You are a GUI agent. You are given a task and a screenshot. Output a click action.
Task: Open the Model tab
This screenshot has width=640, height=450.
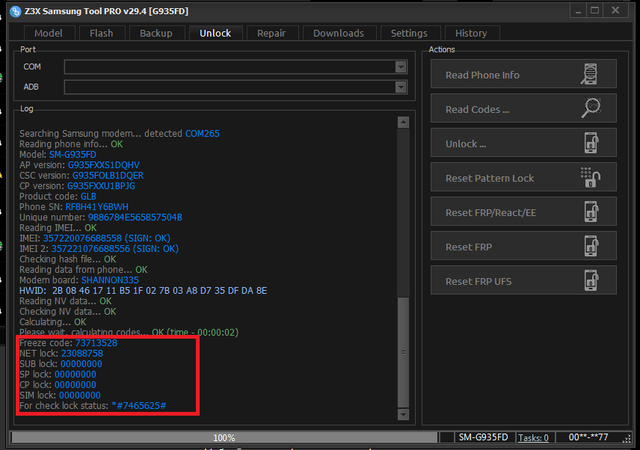[49, 33]
